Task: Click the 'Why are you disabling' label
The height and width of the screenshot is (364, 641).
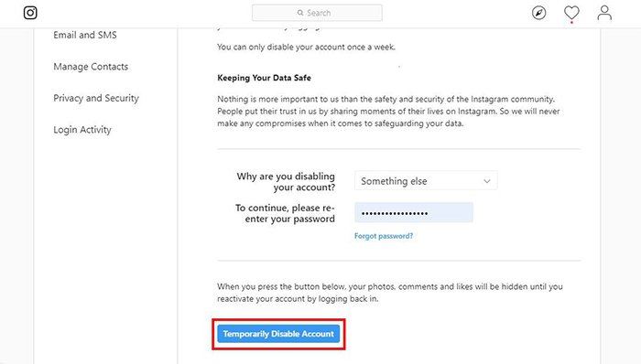Action: coord(286,182)
